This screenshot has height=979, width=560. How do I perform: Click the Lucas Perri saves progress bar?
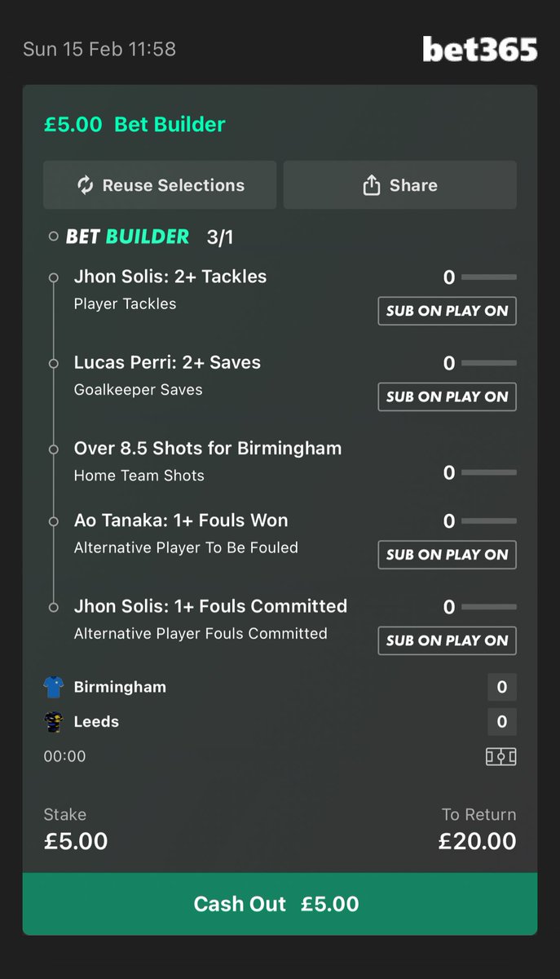click(x=489, y=363)
